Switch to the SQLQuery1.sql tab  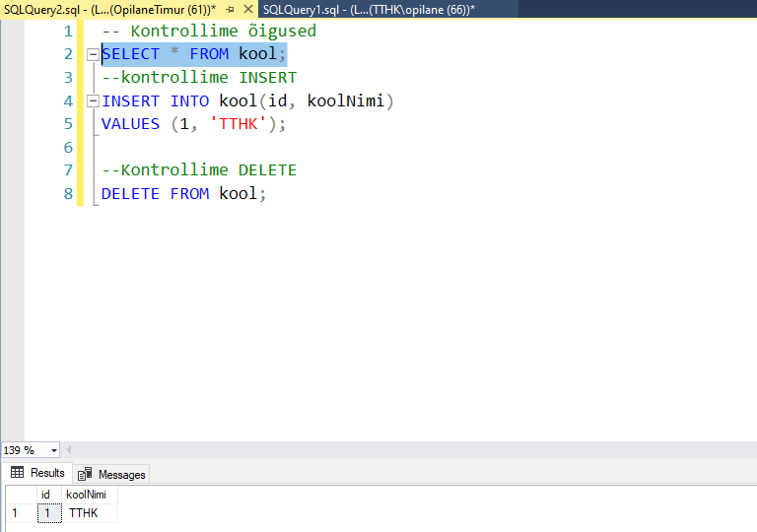coord(368,9)
